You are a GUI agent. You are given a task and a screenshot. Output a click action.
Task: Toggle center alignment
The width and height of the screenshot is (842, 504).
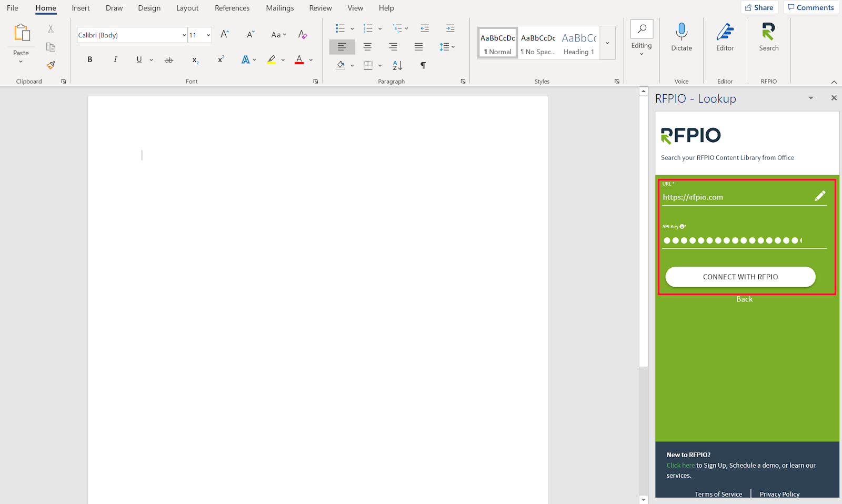(x=367, y=47)
